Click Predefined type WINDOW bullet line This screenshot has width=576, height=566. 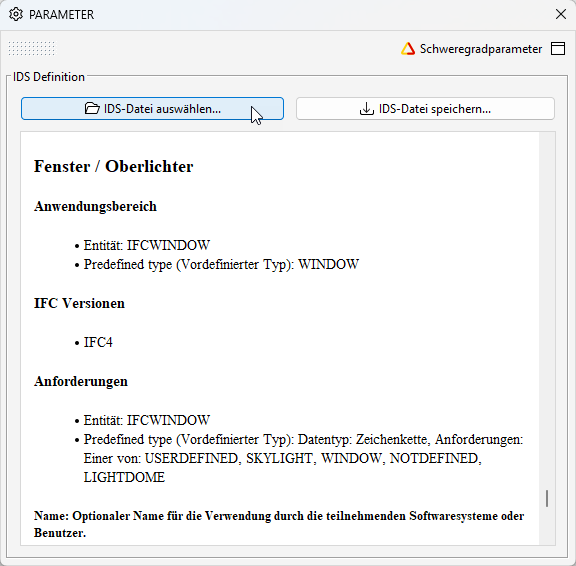click(221, 264)
